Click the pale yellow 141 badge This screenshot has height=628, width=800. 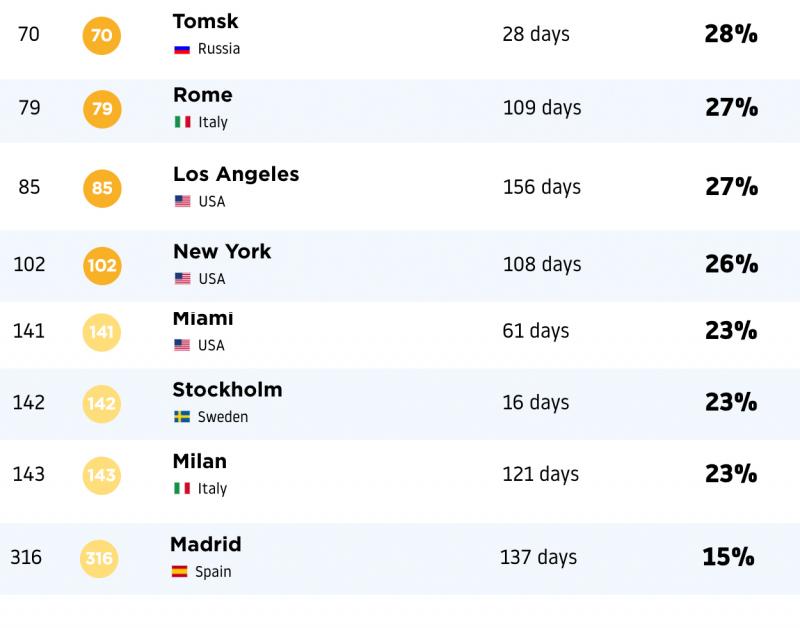coord(102,332)
